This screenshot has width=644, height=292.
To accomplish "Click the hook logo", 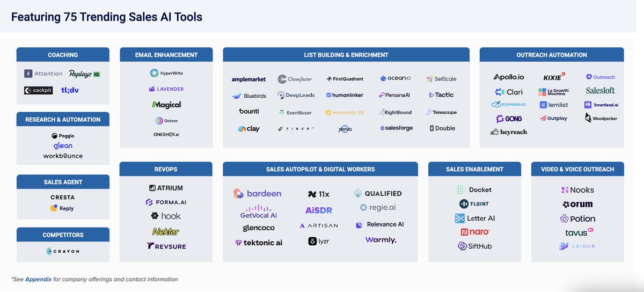I will [166, 216].
